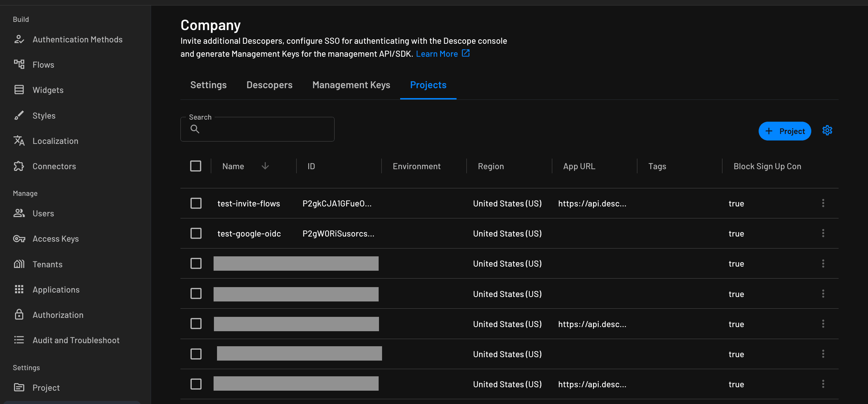The image size is (868, 404).
Task: Sort by Name using the arrow
Action: (x=265, y=166)
